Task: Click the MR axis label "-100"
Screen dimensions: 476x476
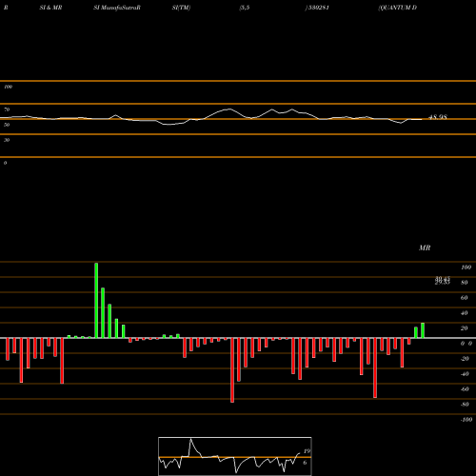Action: pos(466,420)
